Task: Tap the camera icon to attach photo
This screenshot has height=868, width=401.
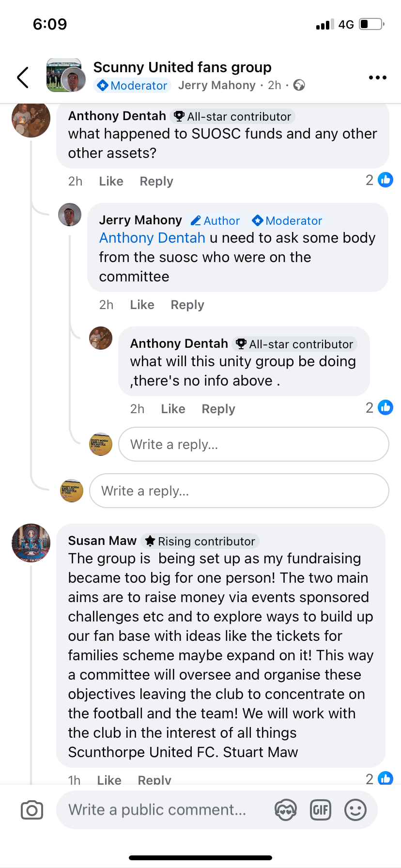Action: 32,810
